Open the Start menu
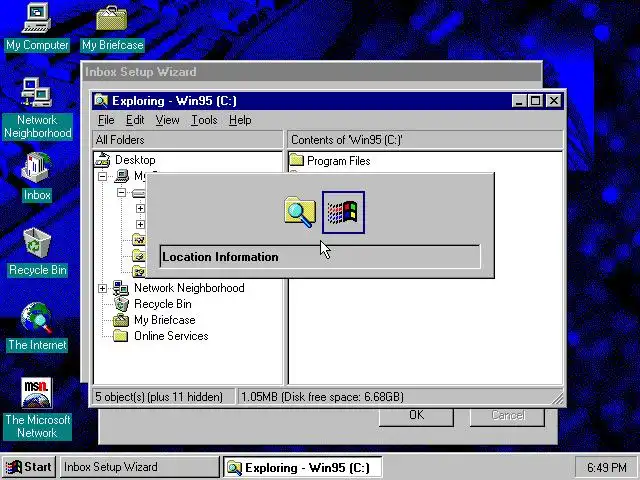 29,467
